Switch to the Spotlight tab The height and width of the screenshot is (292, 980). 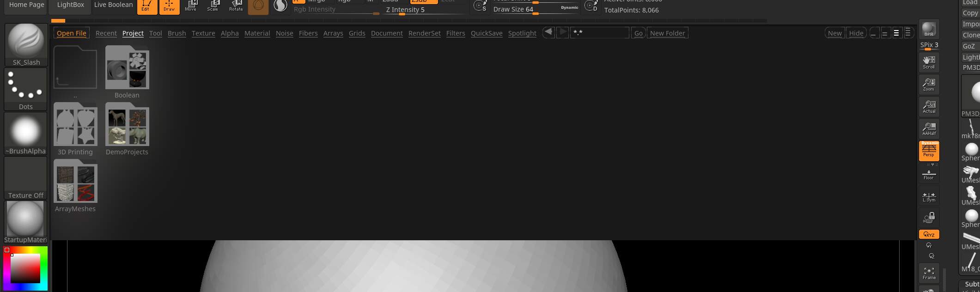tap(522, 33)
